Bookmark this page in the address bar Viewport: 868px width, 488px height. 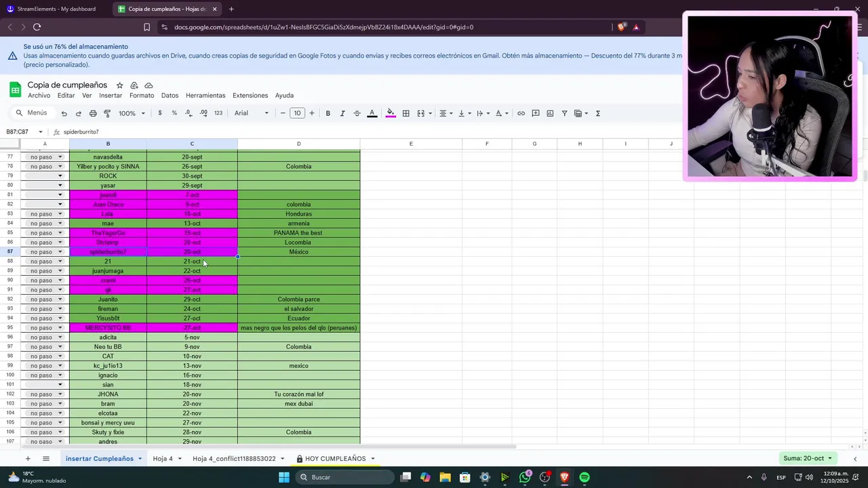[x=146, y=27]
